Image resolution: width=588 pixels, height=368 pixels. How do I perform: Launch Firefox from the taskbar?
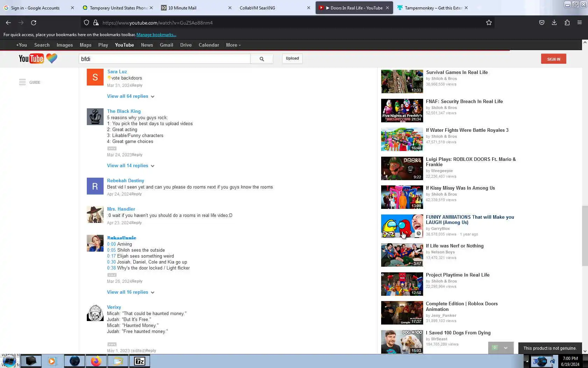(x=96, y=361)
